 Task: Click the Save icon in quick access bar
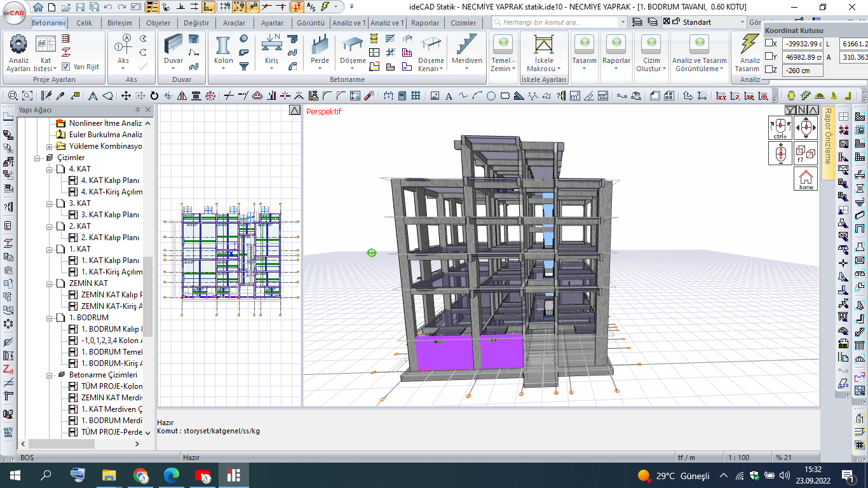80,7
